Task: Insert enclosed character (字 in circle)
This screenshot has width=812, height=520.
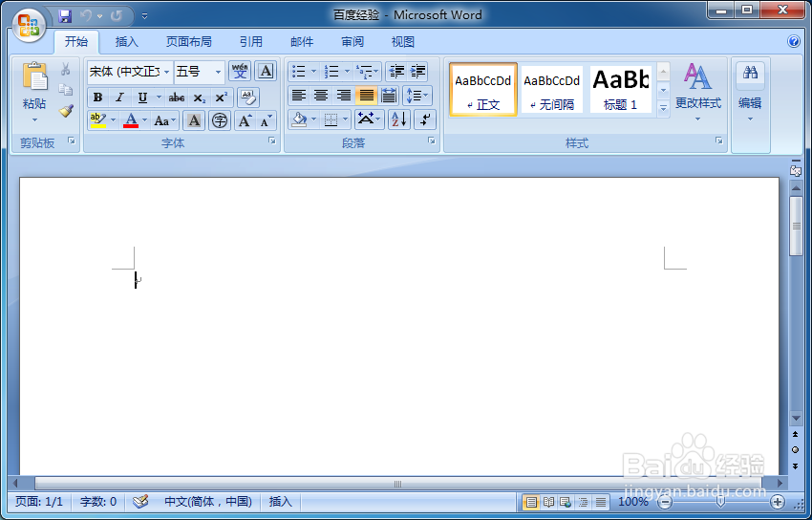Action: (x=220, y=120)
